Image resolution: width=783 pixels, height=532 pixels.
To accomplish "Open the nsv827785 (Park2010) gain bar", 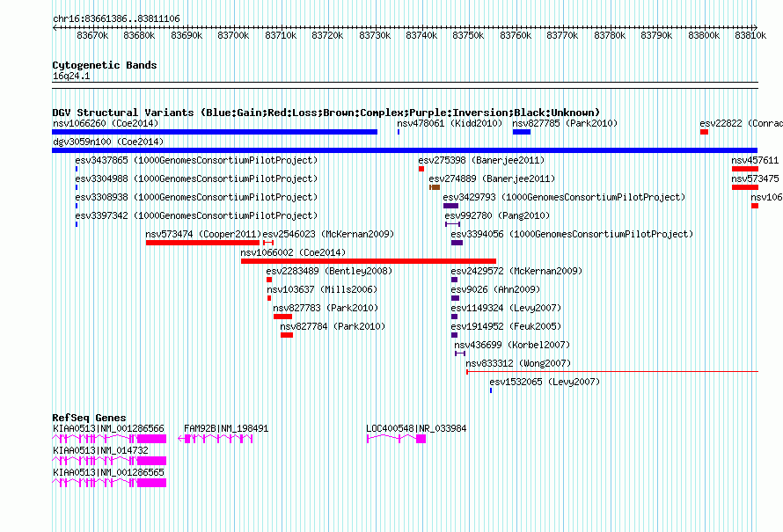I will 522,132.
